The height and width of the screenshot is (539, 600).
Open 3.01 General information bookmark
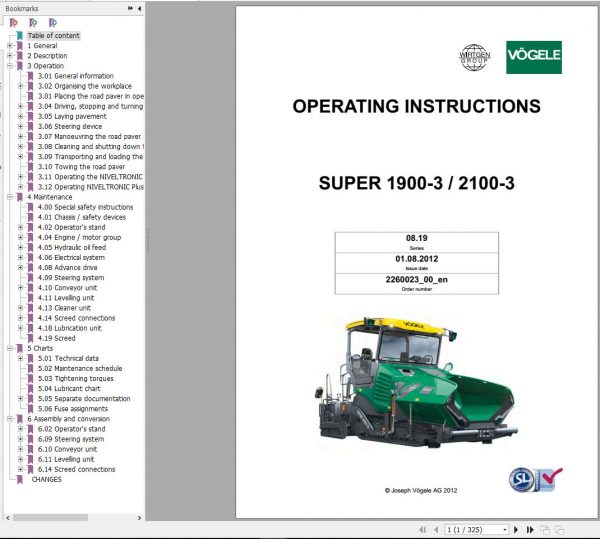(x=76, y=76)
